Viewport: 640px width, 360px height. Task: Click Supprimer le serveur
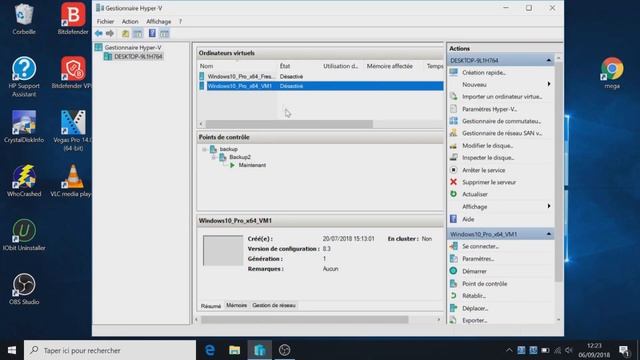[489, 182]
